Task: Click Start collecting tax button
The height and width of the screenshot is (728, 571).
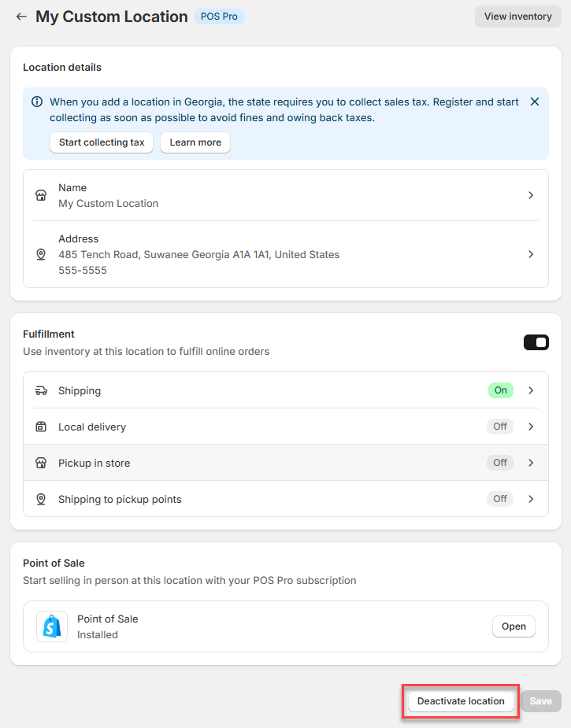Action: pos(102,142)
